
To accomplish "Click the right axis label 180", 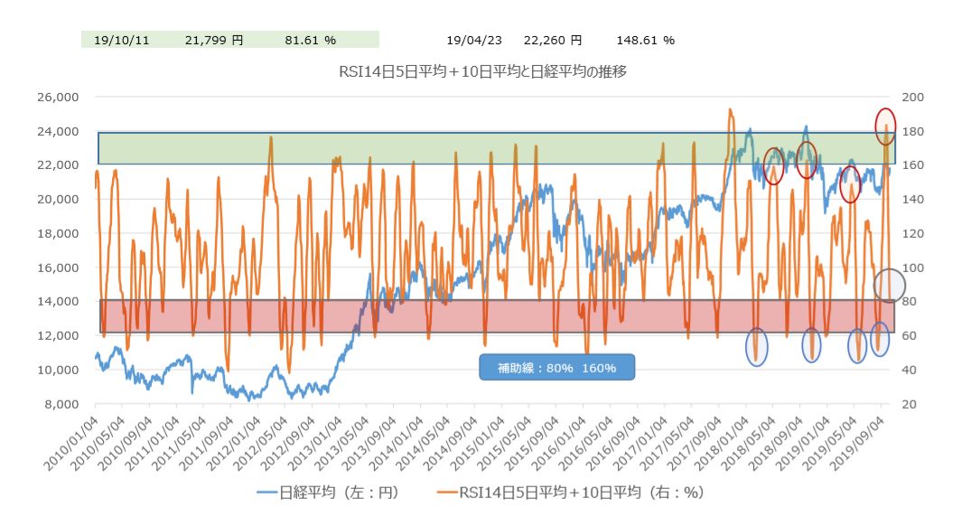I will click(x=913, y=131).
